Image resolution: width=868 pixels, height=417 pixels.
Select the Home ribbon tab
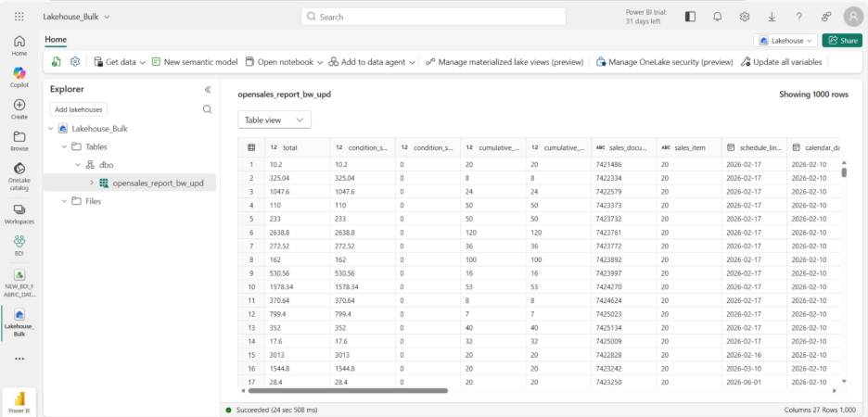[x=56, y=39]
